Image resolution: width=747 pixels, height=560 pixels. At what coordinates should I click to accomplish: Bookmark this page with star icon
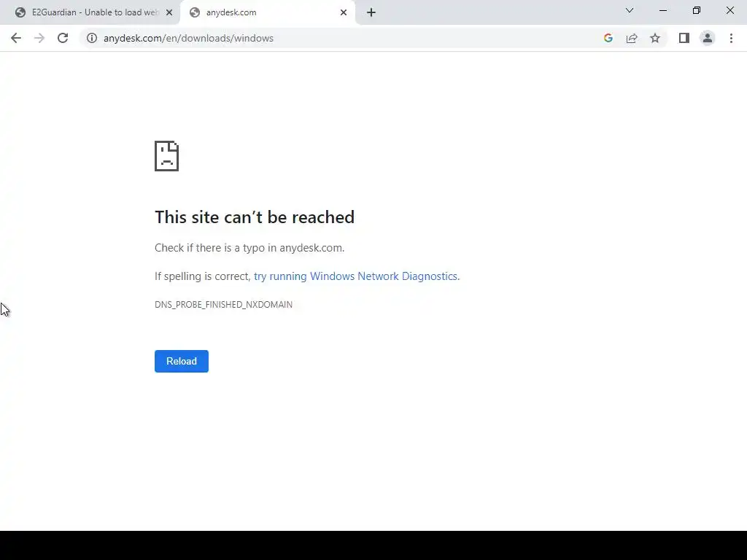(655, 38)
